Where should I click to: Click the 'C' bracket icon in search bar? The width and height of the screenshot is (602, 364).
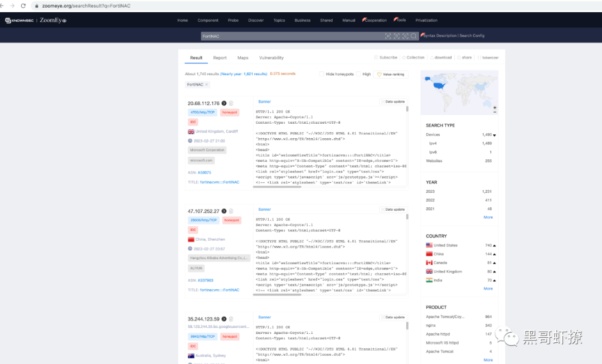pyautogui.click(x=405, y=36)
